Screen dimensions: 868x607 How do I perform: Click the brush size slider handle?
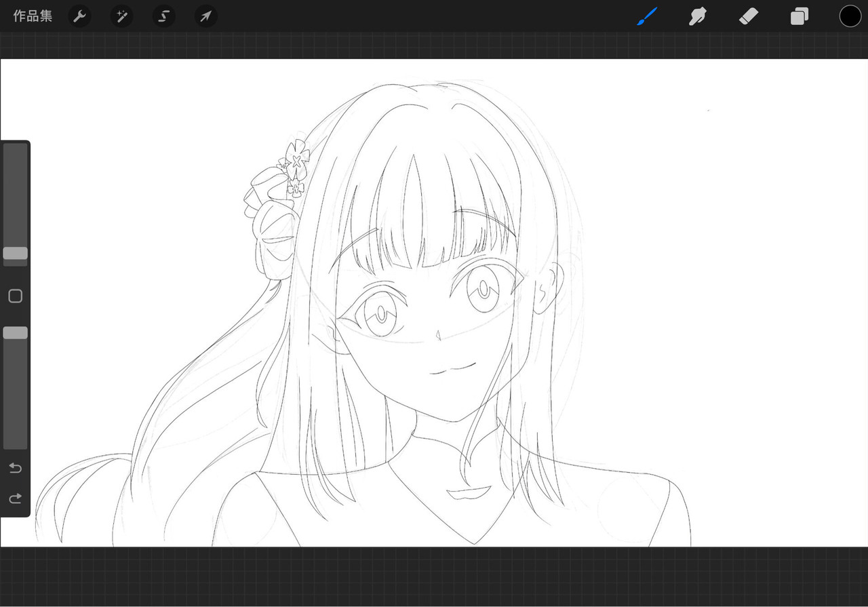[x=15, y=253]
